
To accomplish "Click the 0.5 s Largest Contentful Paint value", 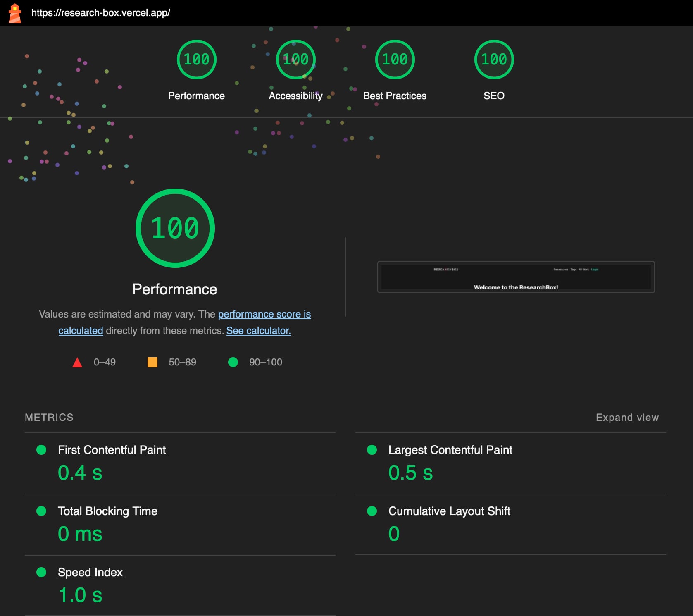I will point(411,473).
